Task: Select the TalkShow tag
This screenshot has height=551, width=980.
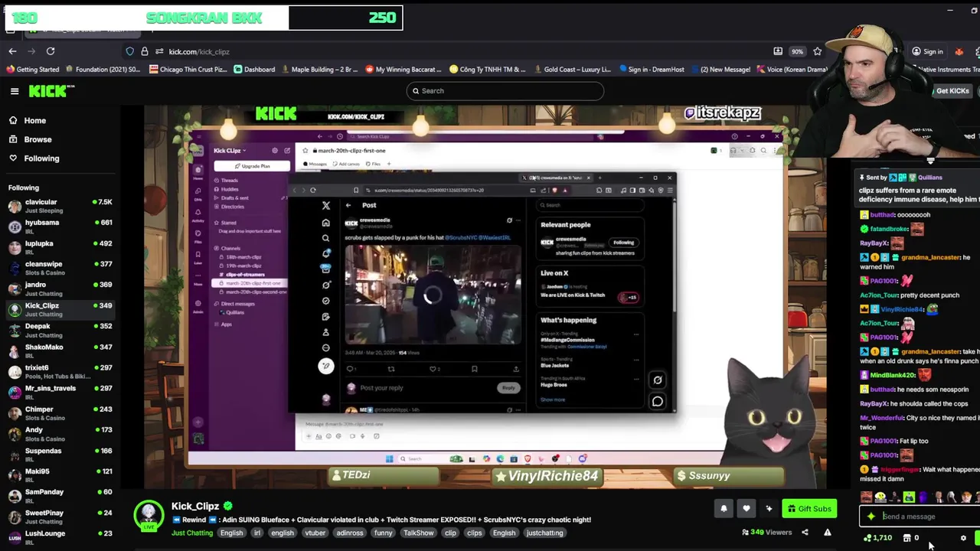Action: coord(418,533)
